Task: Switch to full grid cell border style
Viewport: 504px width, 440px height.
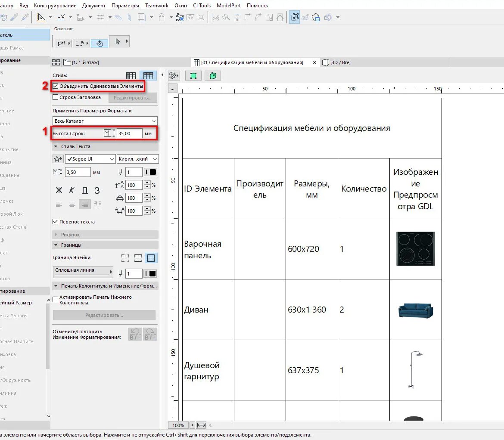Action: pos(150,257)
